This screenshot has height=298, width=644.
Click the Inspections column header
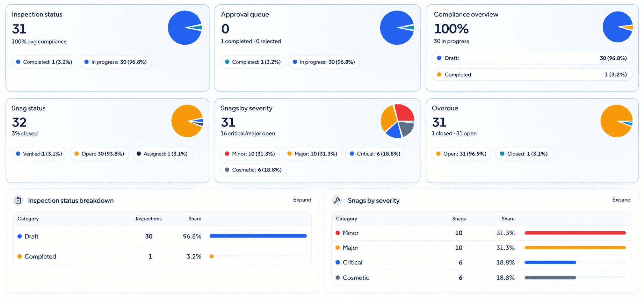pyautogui.click(x=149, y=219)
